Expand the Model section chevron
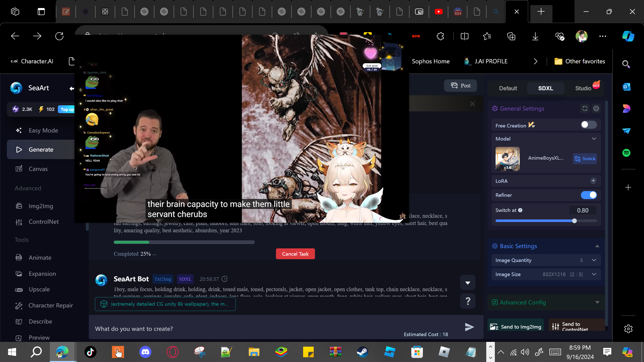Screen dimensions: 644x362 [594, 139]
